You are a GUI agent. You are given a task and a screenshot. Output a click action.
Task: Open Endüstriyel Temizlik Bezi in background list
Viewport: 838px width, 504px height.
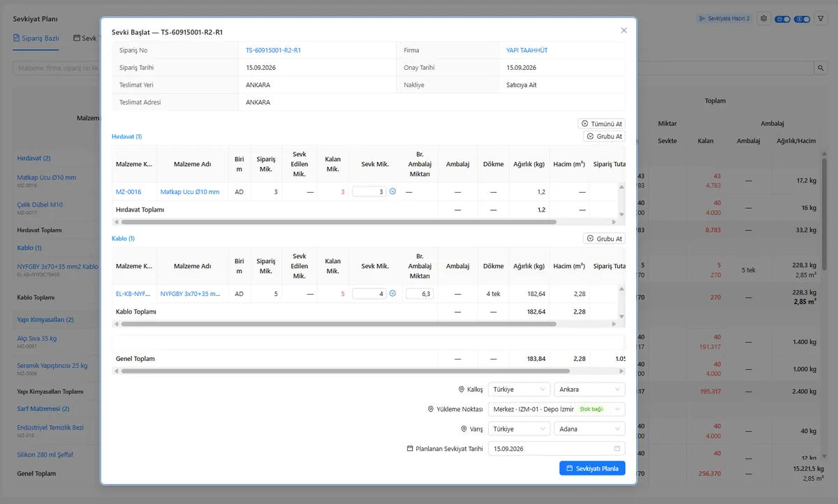[x=50, y=427]
